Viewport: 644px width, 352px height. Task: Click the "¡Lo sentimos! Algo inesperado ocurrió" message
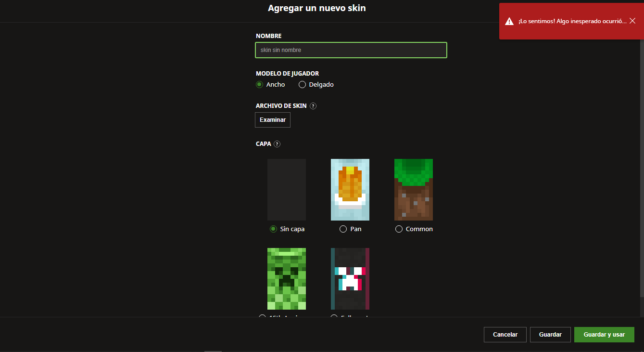point(572,22)
